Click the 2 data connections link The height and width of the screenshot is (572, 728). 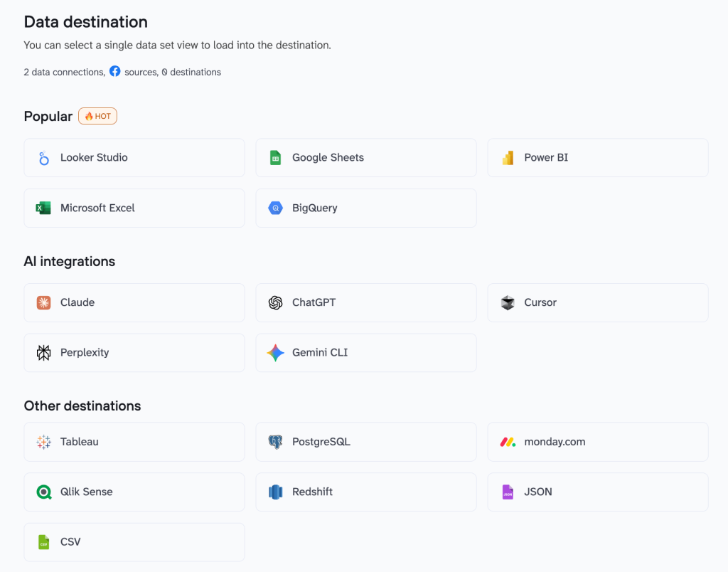click(x=63, y=72)
